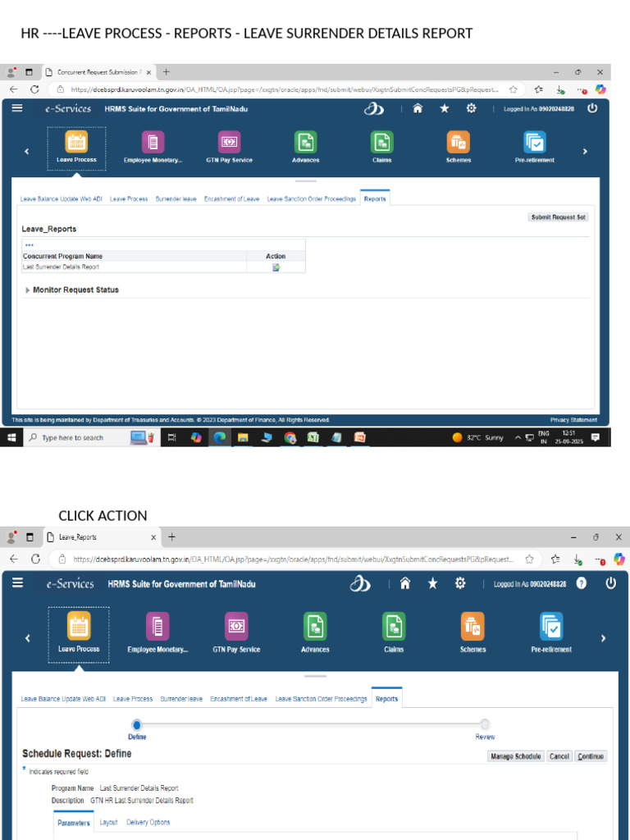Open File Explorer from the taskbar
Viewport: 630px width, 840px height.
click(x=243, y=438)
